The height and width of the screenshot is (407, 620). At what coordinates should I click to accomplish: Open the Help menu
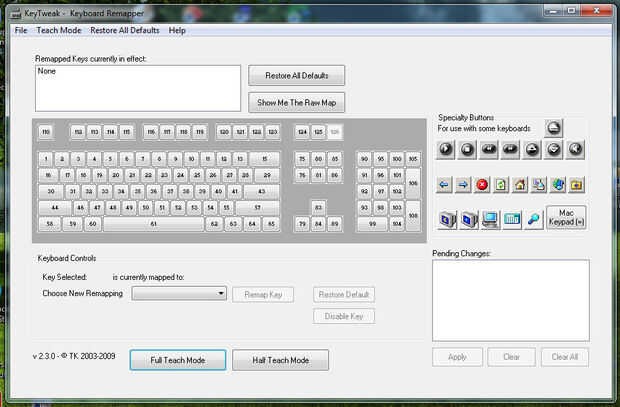[x=177, y=30]
